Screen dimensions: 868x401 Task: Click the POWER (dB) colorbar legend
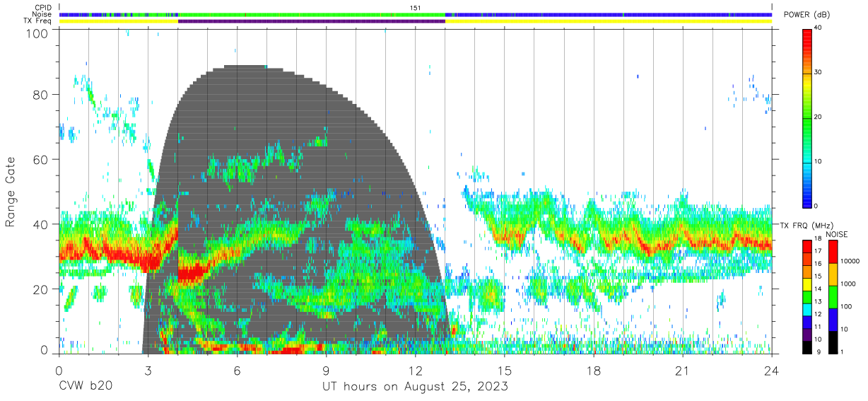pyautogui.click(x=807, y=118)
